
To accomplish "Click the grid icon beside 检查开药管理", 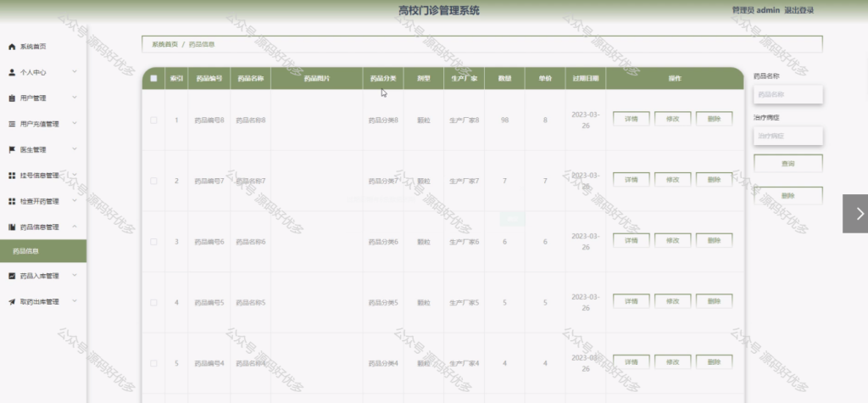I will click(x=12, y=201).
